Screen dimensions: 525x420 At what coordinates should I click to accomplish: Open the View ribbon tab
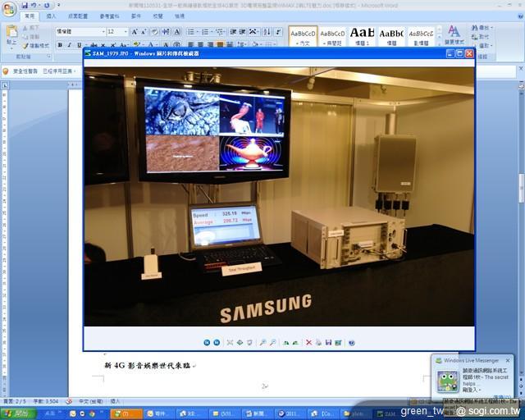coord(180,16)
